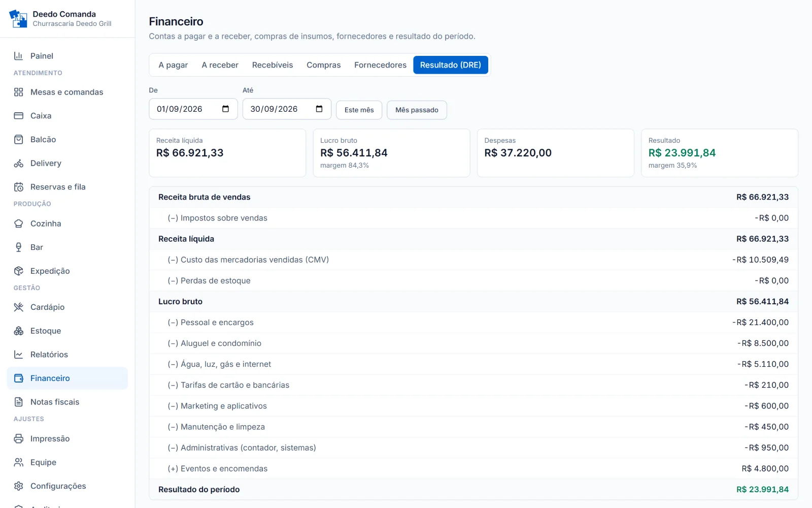The height and width of the screenshot is (508, 812).
Task: Switch to the A pagar tab
Action: [x=173, y=65]
